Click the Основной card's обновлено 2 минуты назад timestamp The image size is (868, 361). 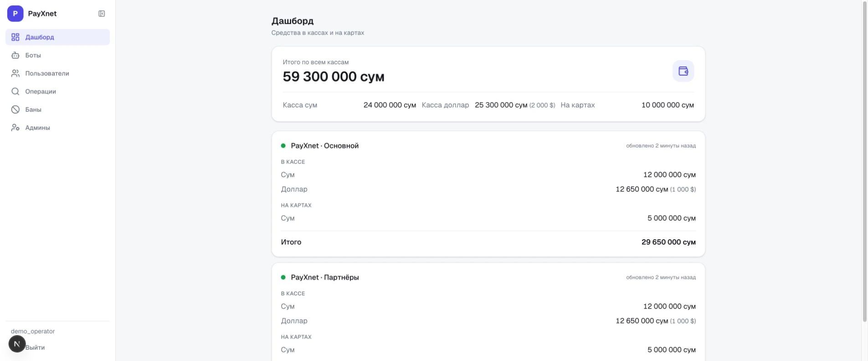(x=661, y=146)
